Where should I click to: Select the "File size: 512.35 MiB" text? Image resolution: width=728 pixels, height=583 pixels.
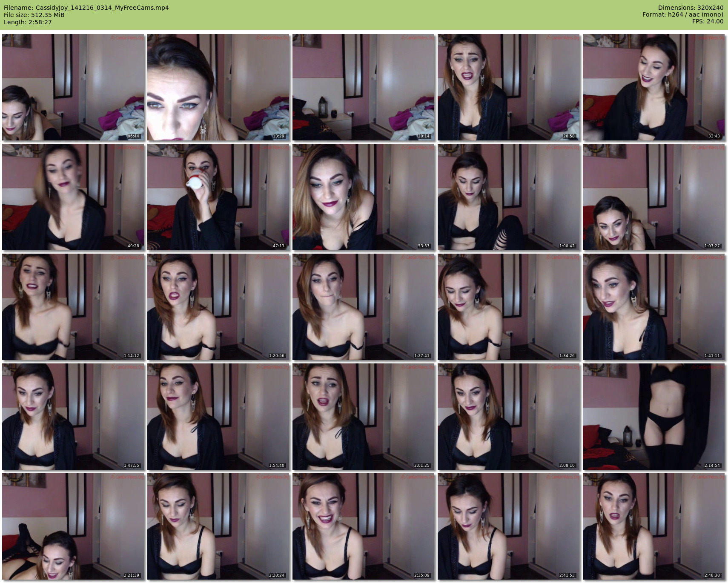34,15
